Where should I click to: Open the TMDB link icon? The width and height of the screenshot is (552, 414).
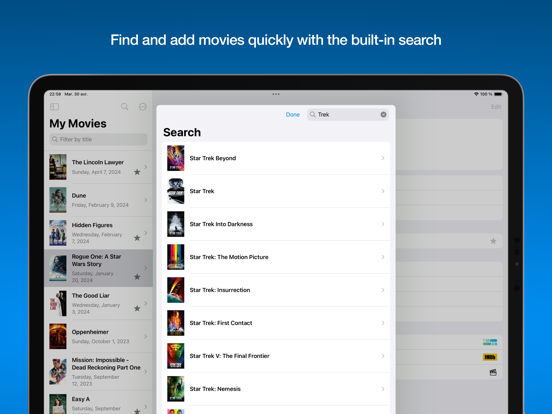(x=490, y=342)
